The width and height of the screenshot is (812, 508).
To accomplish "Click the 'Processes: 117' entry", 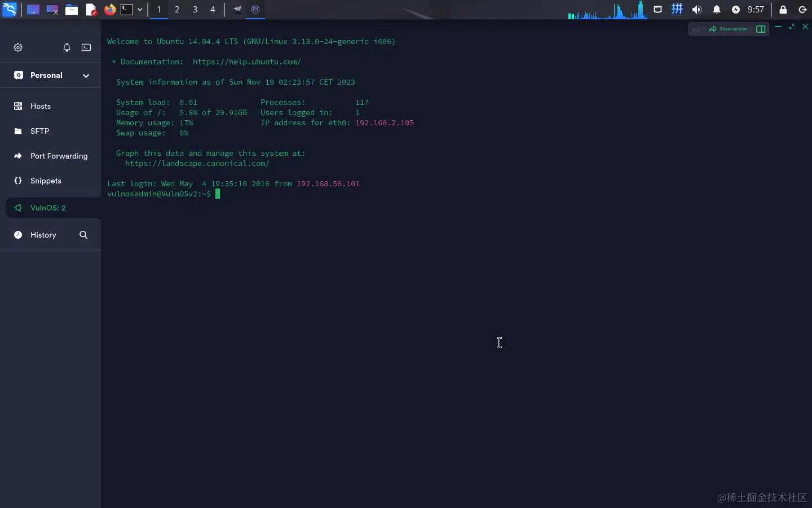I will pos(315,103).
